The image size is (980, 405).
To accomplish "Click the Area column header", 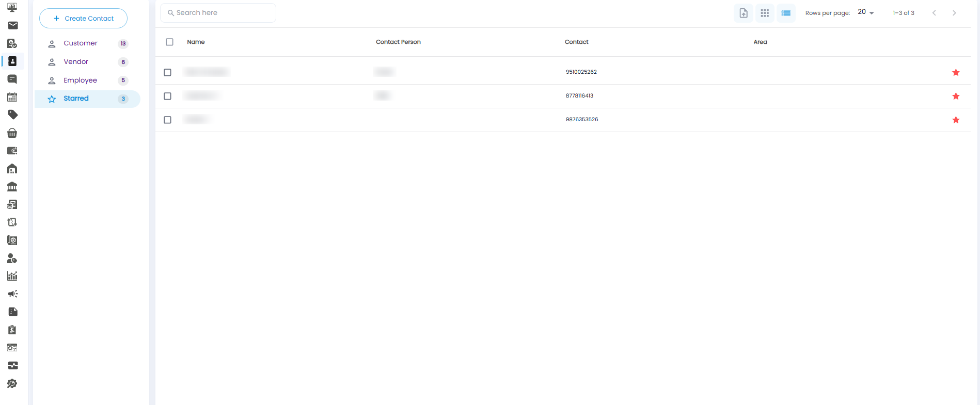I will click(x=760, y=42).
